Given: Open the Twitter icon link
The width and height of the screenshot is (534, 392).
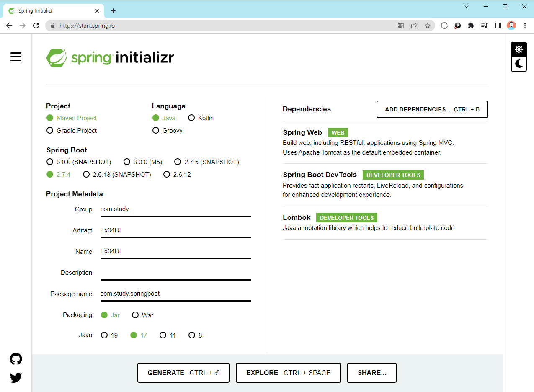Looking at the screenshot, I should tap(16, 378).
